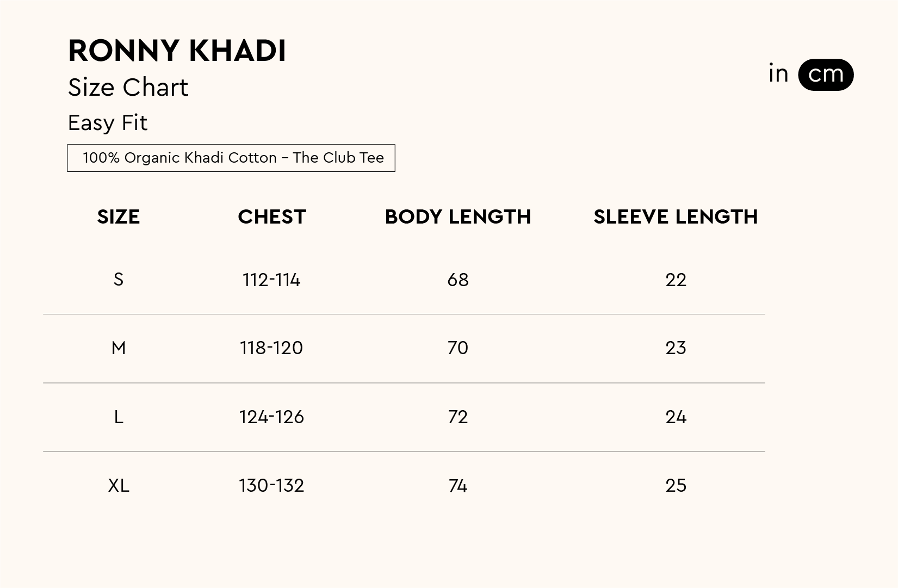The image size is (898, 588).
Task: Click body length value 70
Action: (x=457, y=348)
